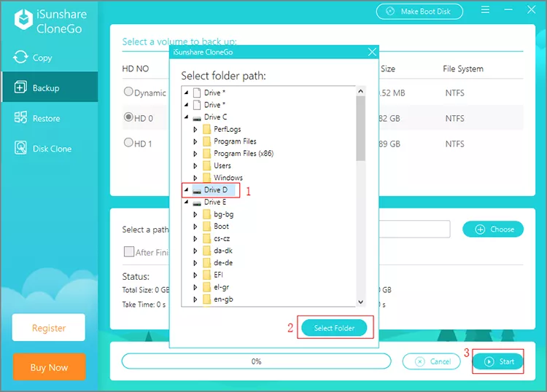This screenshot has width=547, height=392.
Task: Collapse the Drive D tree node
Action: tap(186, 190)
